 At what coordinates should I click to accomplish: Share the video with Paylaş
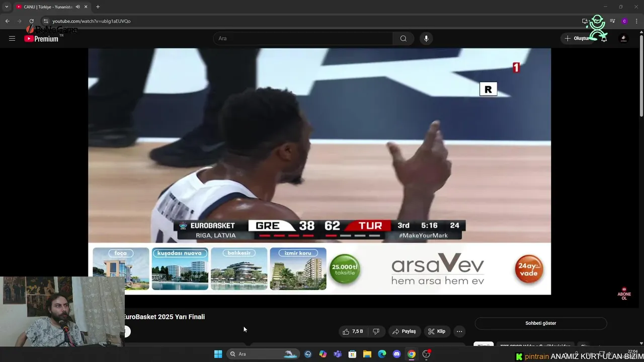tap(404, 331)
